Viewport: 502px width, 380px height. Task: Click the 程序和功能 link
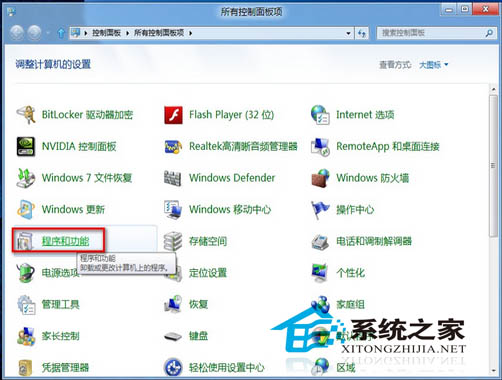65,241
